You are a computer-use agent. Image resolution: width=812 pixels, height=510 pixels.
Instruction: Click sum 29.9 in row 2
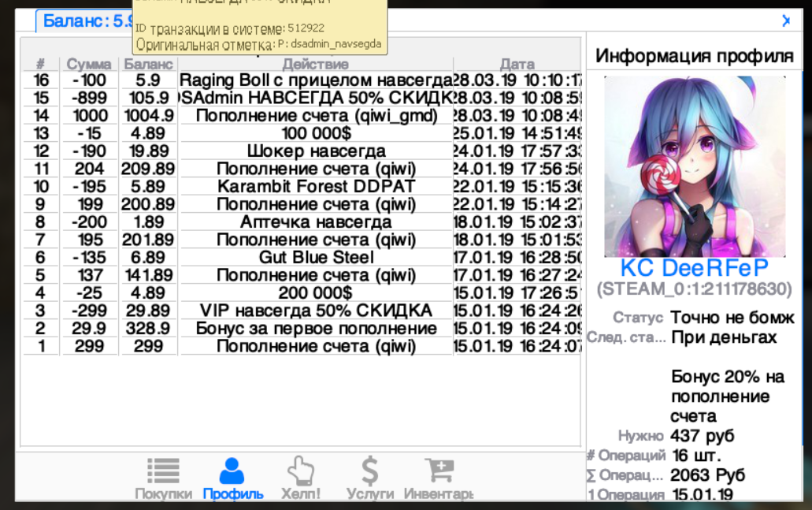point(89,328)
